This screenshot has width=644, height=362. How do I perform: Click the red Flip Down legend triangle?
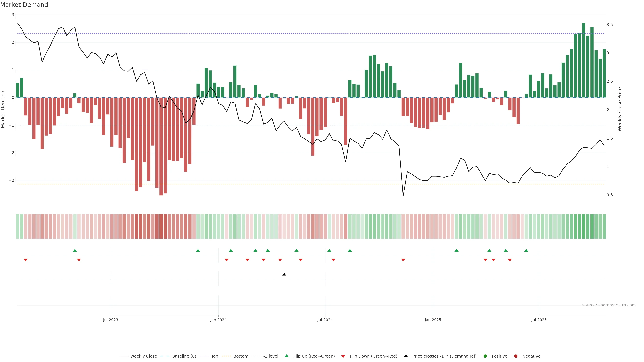tap(343, 356)
